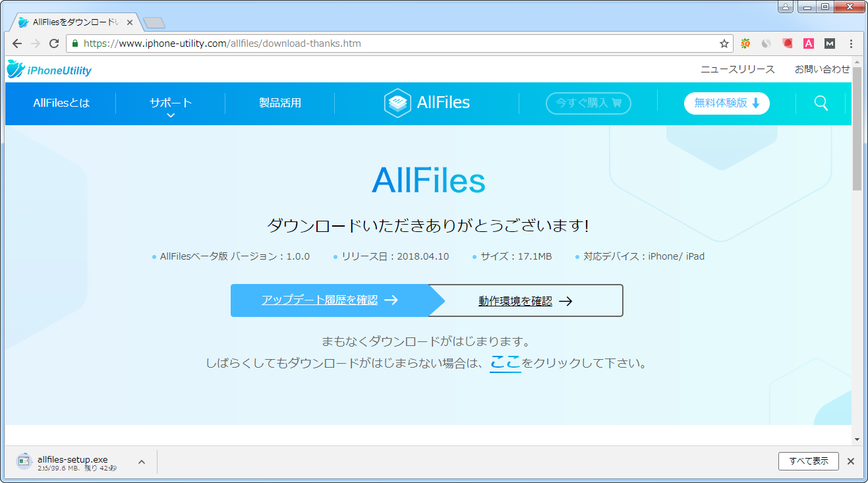
Task: Click the iPhoneUtility logo
Action: point(49,69)
